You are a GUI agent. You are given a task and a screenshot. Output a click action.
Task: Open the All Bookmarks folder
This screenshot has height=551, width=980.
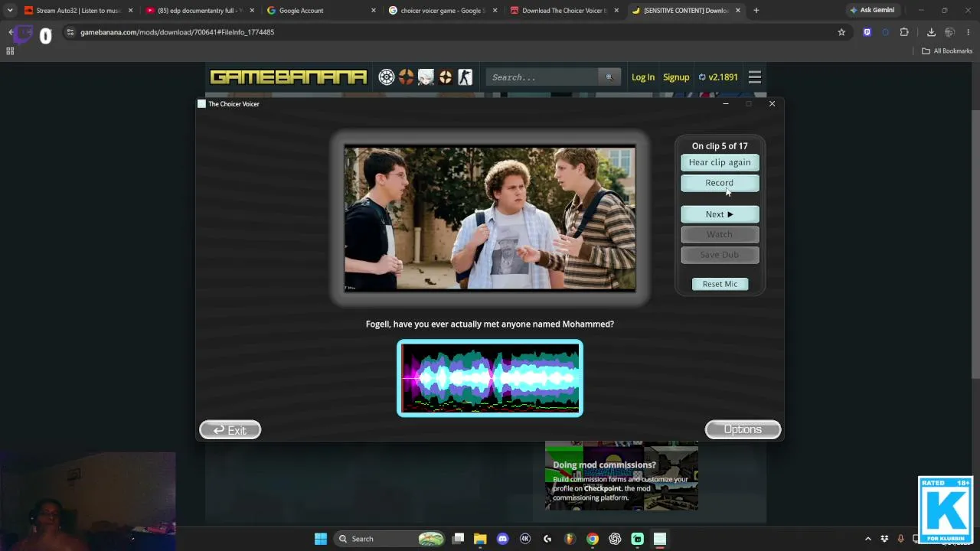[x=947, y=51]
